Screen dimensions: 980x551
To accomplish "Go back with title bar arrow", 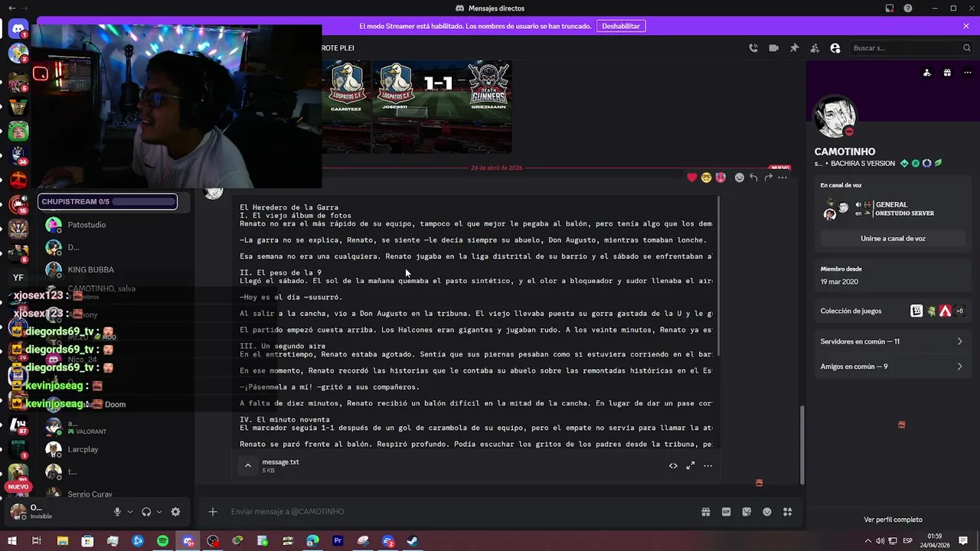I will click(x=11, y=8).
